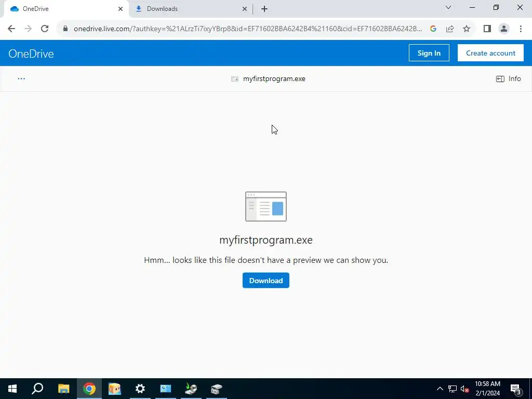The height and width of the screenshot is (399, 532).
Task: Open the Chrome profile menu
Action: (504, 29)
